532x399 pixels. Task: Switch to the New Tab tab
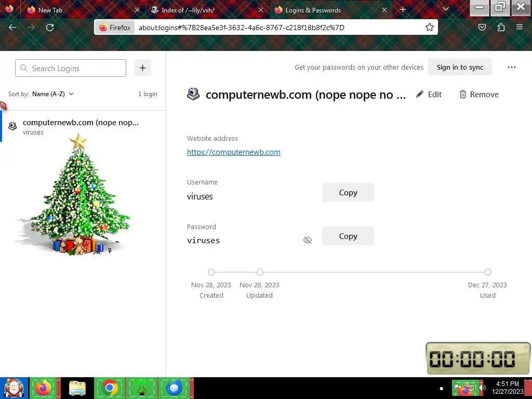pyautogui.click(x=83, y=10)
